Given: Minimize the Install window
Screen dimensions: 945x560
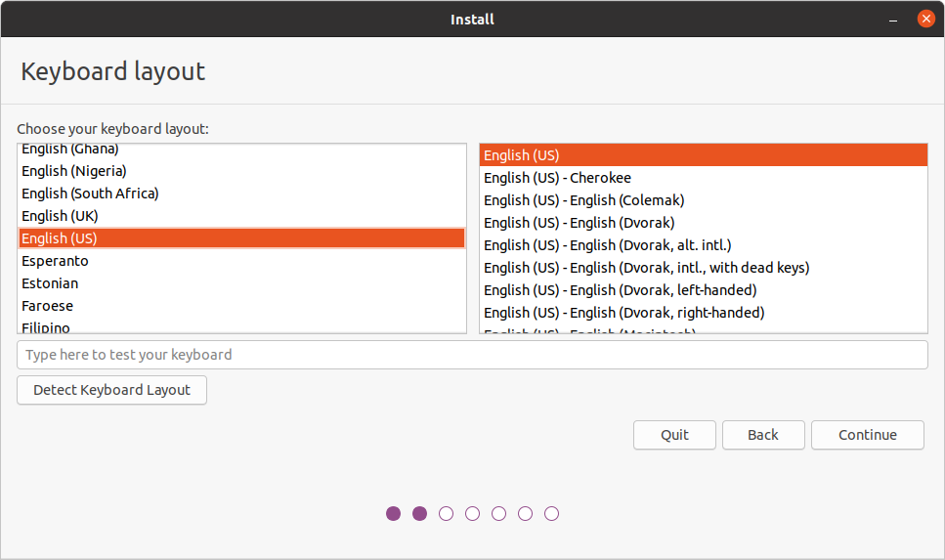Looking at the screenshot, I should 895,19.
